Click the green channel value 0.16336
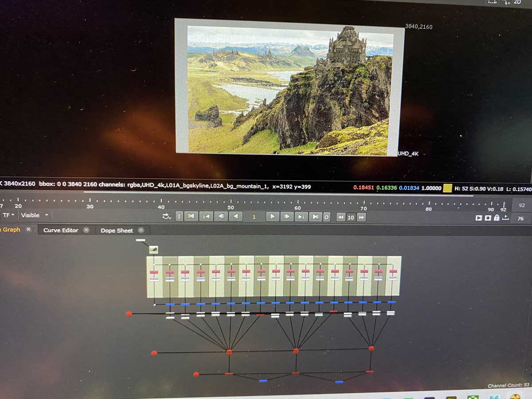This screenshot has width=532, height=399. 386,188
